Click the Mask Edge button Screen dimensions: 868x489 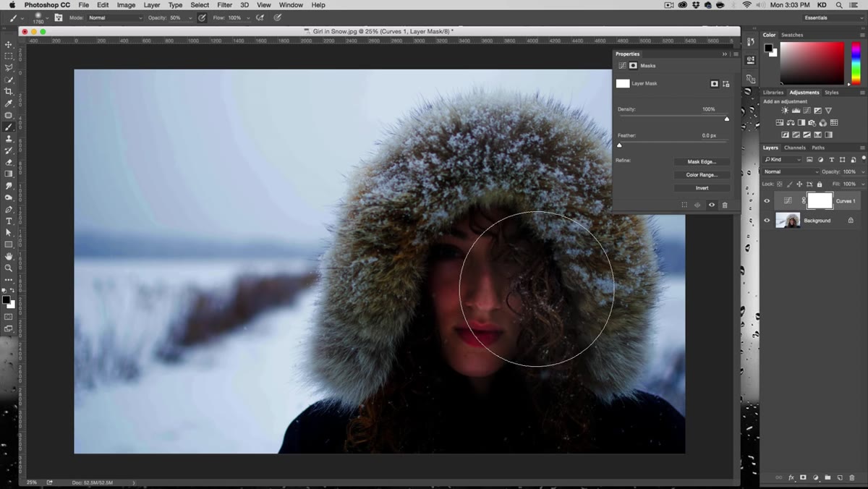click(x=702, y=162)
